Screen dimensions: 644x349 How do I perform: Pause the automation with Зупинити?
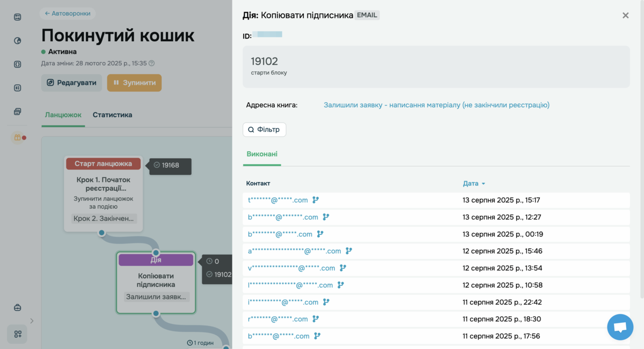(x=134, y=83)
